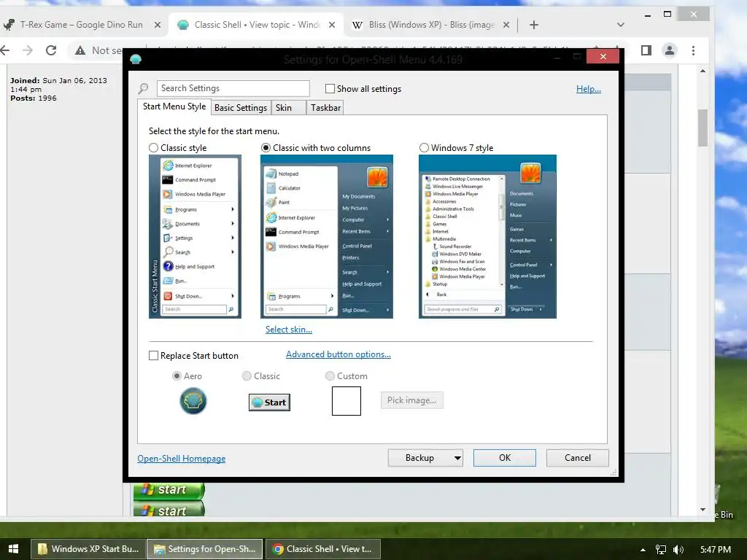Close the Bliss Wikipedia tab

pos(506,25)
